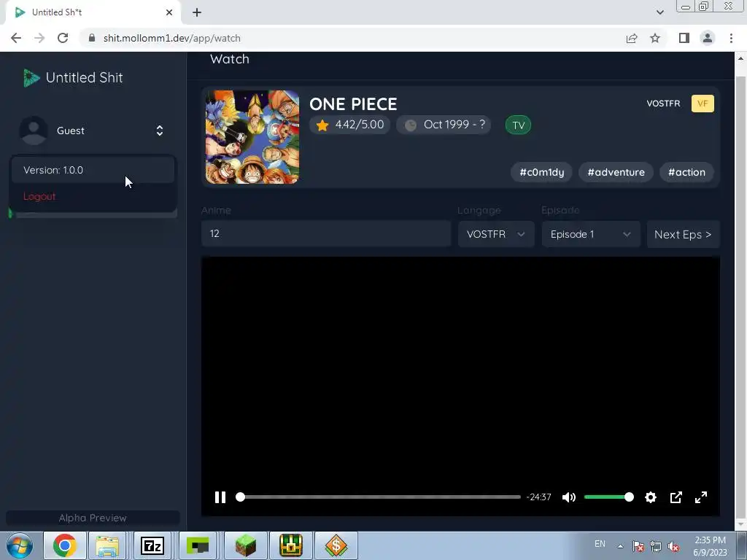Click the #action tag
The image size is (747, 560).
[686, 172]
